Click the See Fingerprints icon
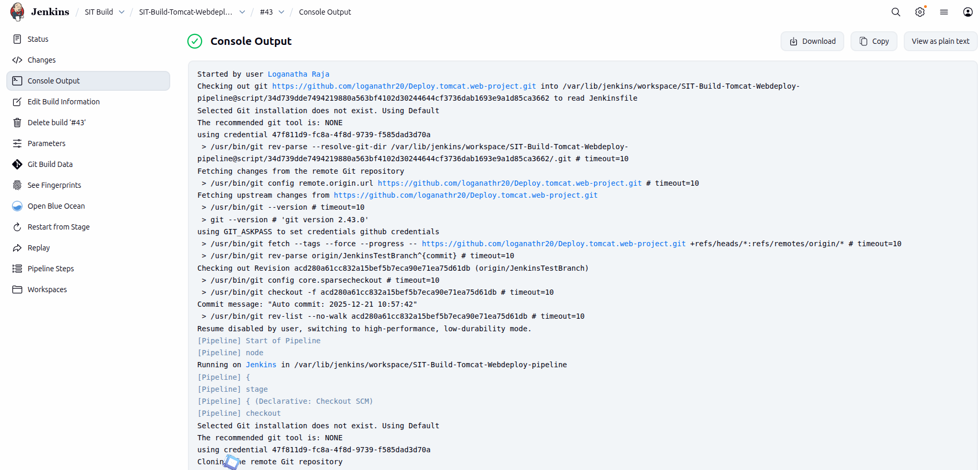The image size is (980, 470). point(17,185)
